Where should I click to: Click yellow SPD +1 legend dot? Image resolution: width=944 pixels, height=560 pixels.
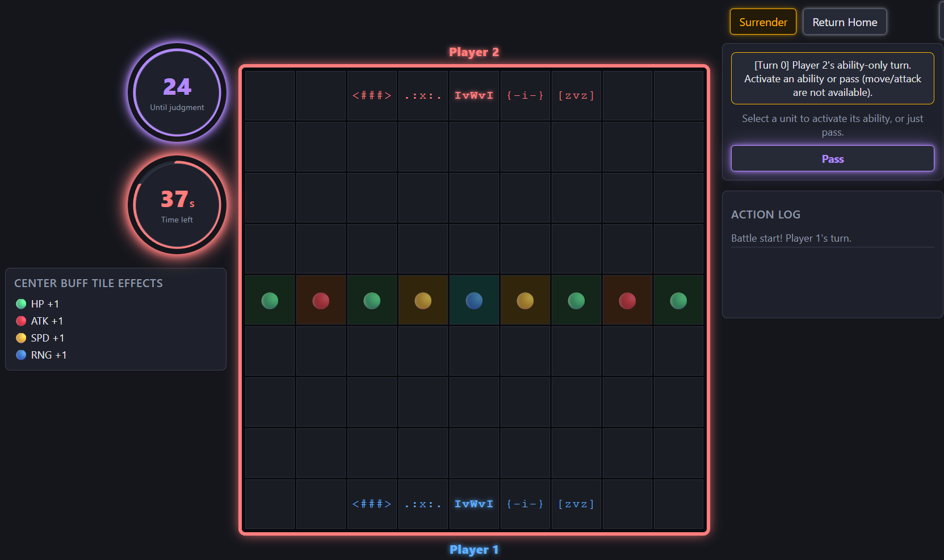(x=21, y=338)
